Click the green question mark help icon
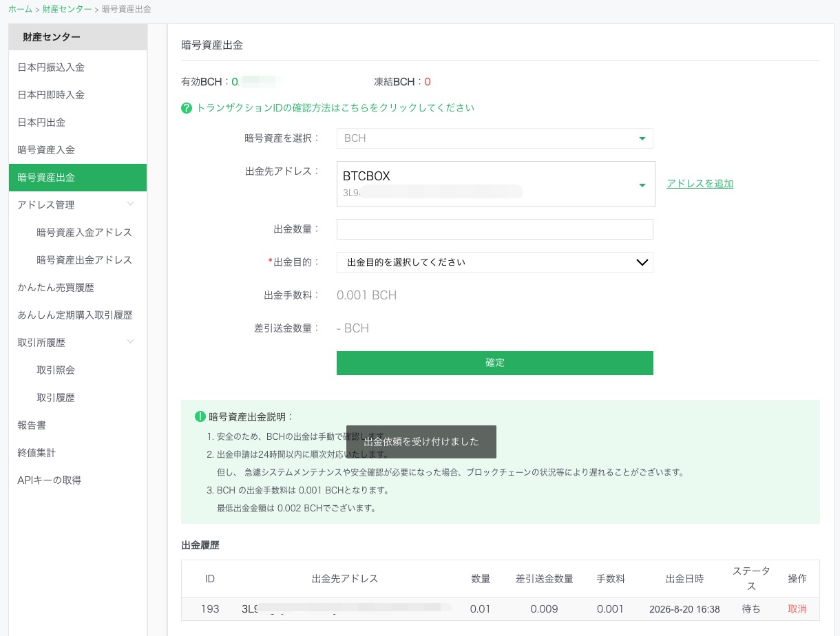 tap(187, 108)
